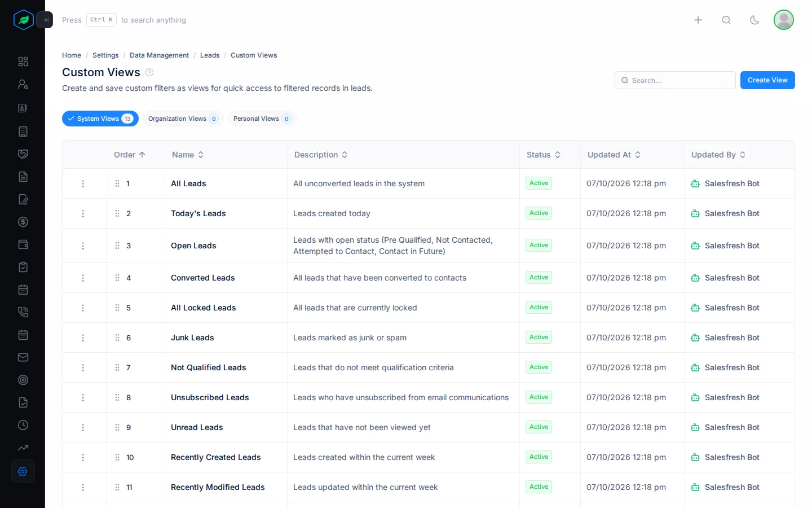The width and height of the screenshot is (812, 508).
Task: Click the Not Qualified Leads view name
Action: coord(209,367)
